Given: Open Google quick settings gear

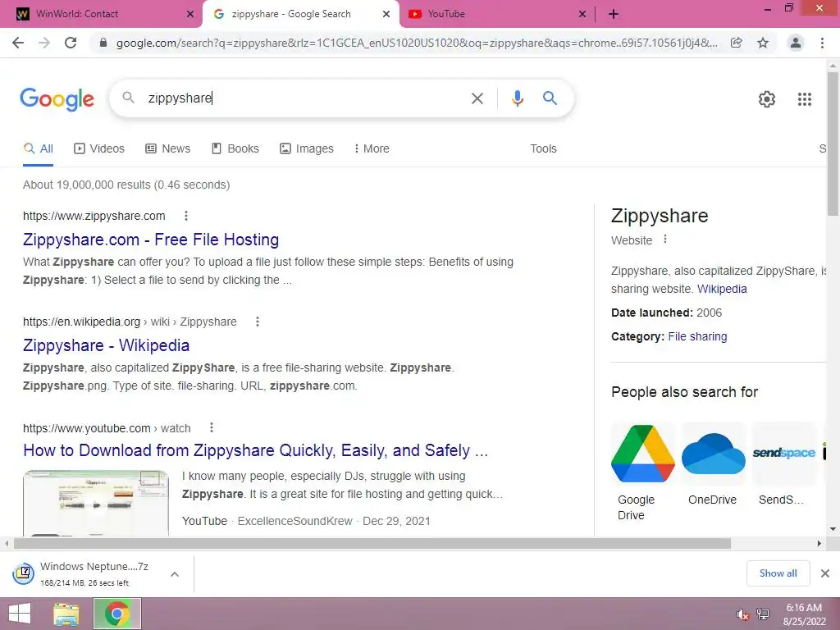Looking at the screenshot, I should pos(767,99).
